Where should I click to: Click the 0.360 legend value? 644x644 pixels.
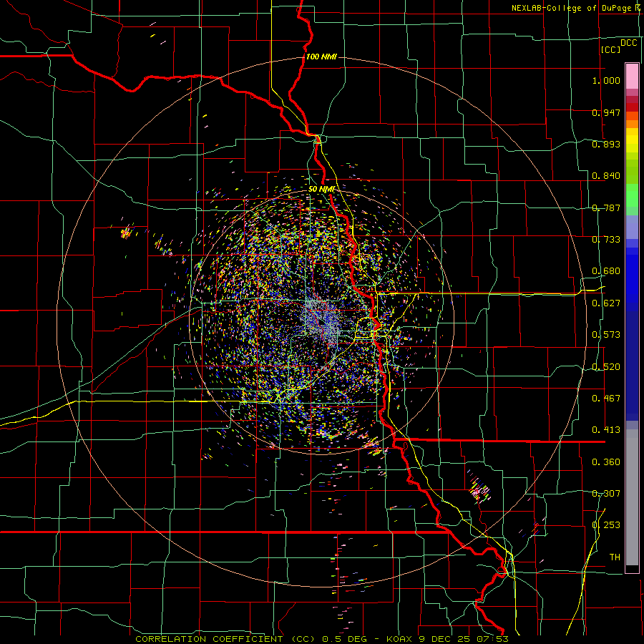coord(606,462)
